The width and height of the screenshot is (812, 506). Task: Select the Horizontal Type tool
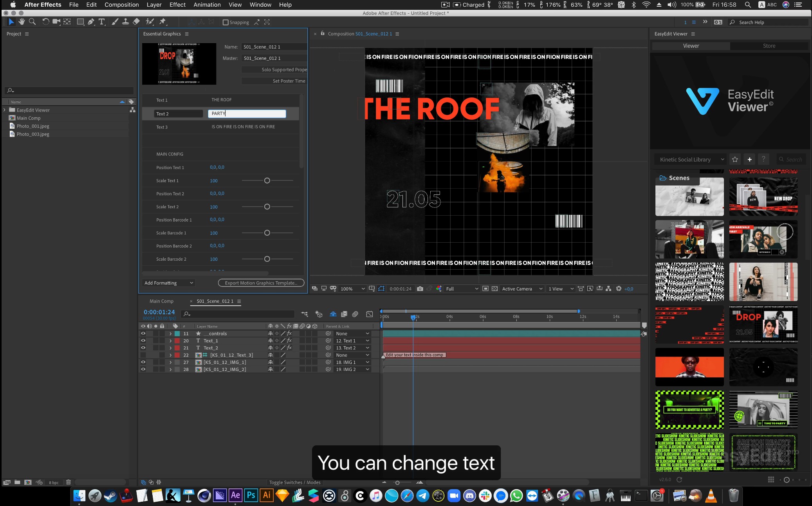[x=102, y=22]
